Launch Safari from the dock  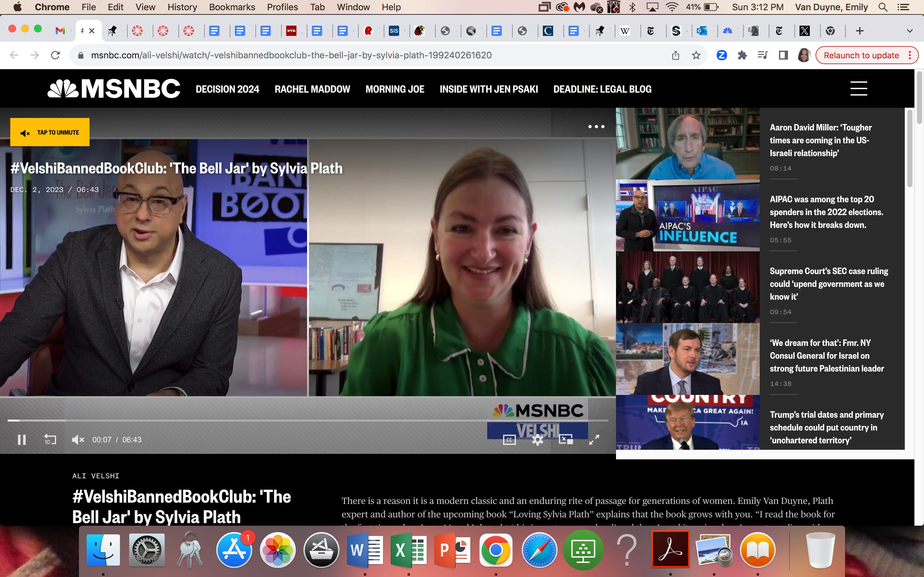point(539,550)
